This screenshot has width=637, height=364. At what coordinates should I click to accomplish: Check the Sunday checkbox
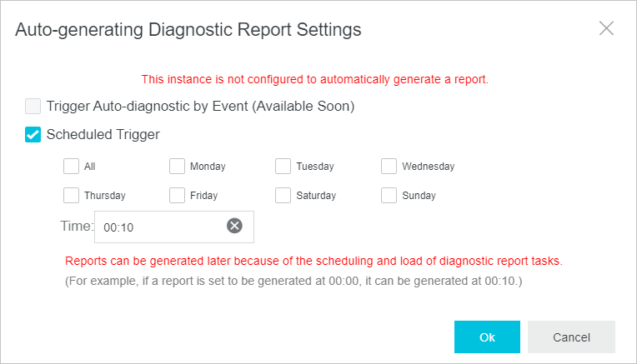click(x=389, y=196)
